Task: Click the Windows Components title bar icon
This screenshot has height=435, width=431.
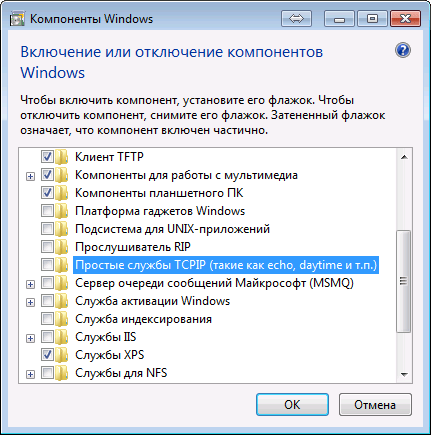Action: pyautogui.click(x=17, y=19)
